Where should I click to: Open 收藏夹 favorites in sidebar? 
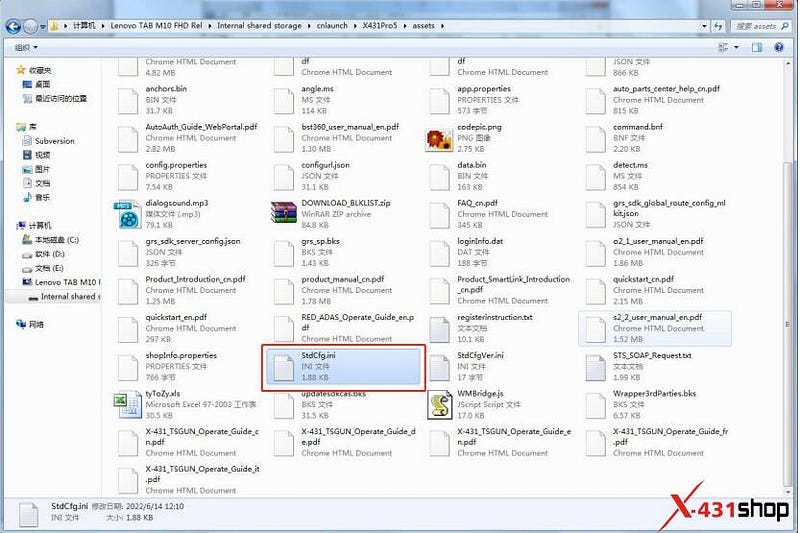[x=34, y=70]
